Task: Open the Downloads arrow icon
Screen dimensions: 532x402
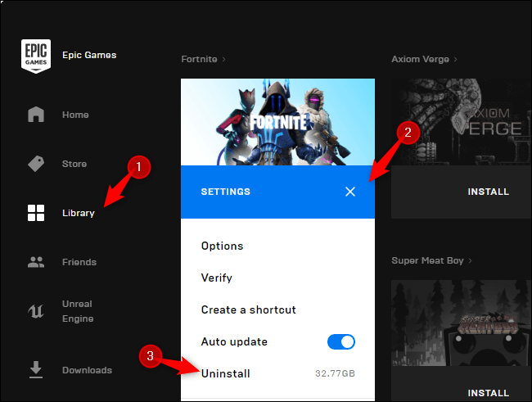Action: pos(36,370)
